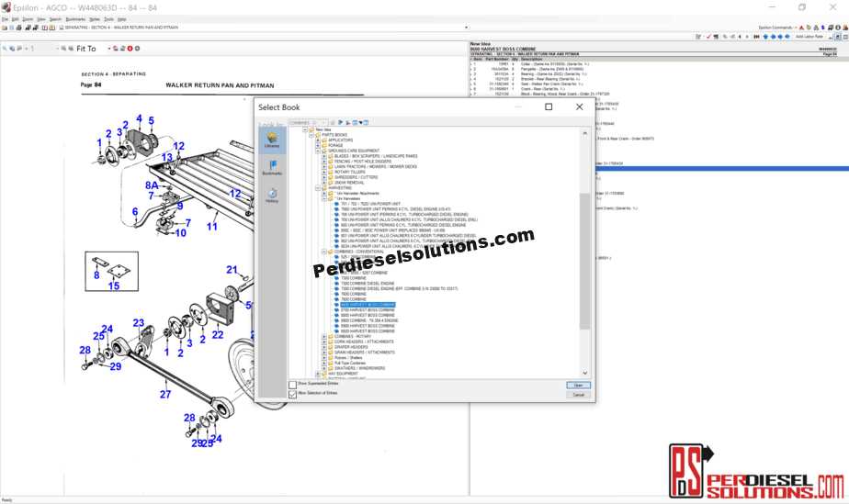Click callout 15 in the inset box
Viewport: 849px width, 504px height.
(x=114, y=286)
